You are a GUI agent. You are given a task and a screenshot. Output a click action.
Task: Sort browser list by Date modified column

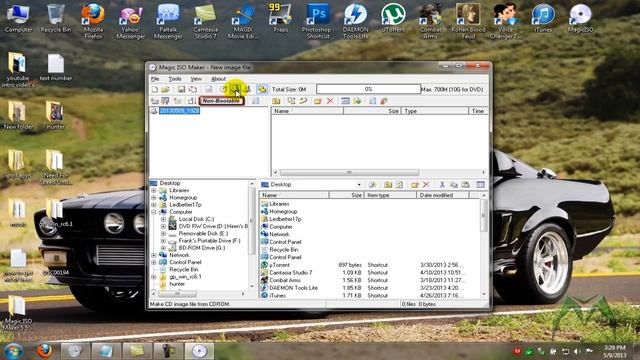pos(442,196)
